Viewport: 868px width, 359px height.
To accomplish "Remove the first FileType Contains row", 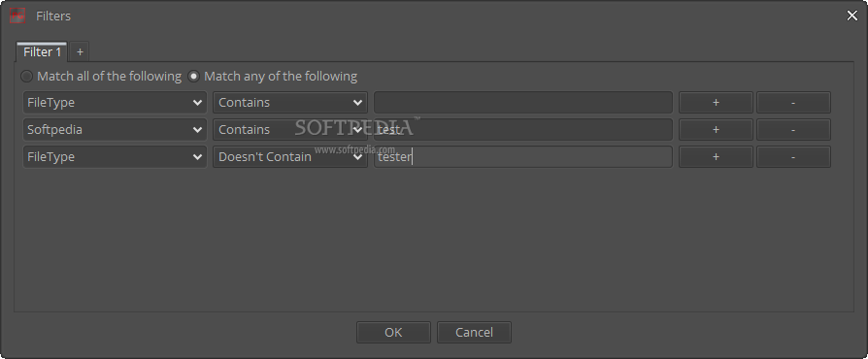I will click(793, 102).
